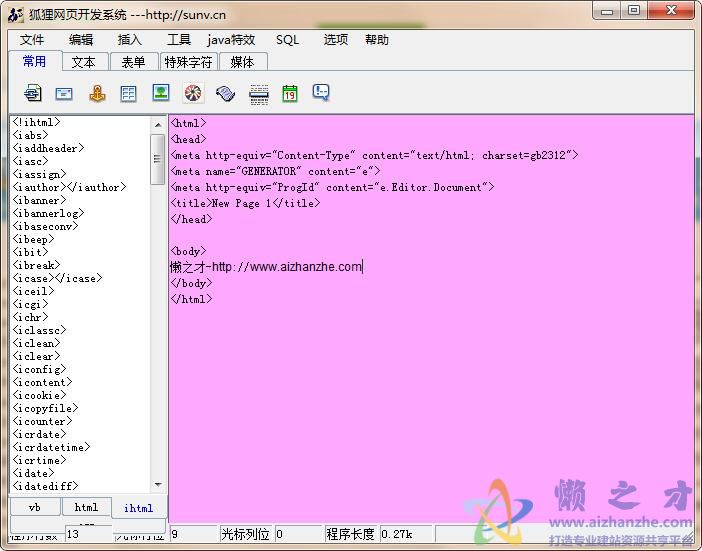This screenshot has height=551, width=702.
Task: Select <iconfig> in the tag list
Action: (x=39, y=369)
